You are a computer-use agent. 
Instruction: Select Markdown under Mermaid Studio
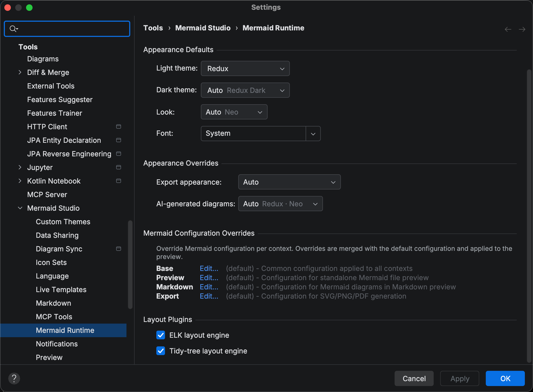point(53,303)
